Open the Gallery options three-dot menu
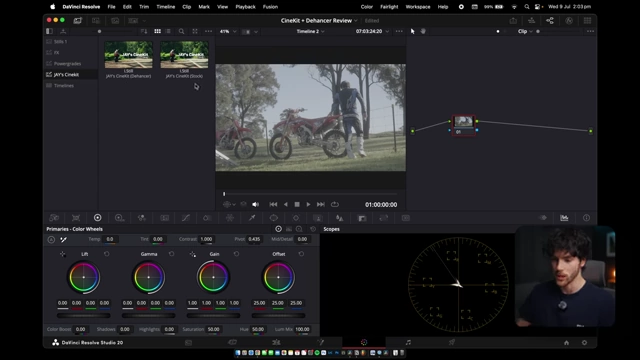This screenshot has width=640, height=360. pyautogui.click(x=209, y=31)
